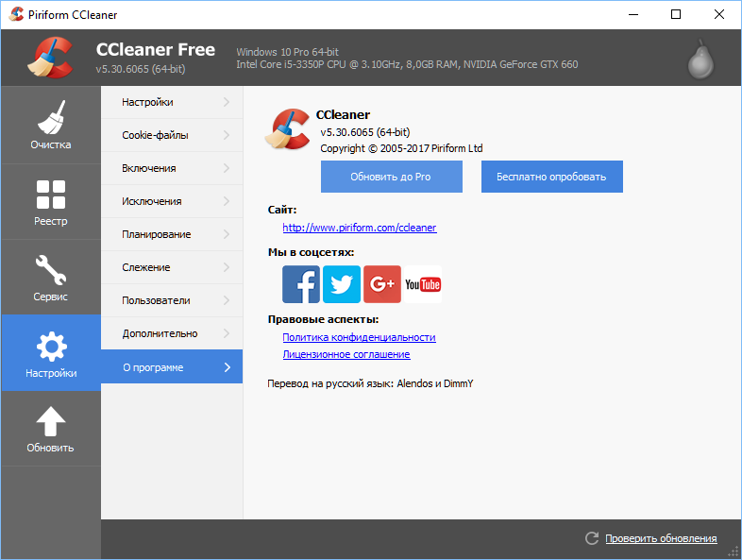Open the Сервис wrench section
Screen dimensions: 742x560
pyautogui.click(x=50, y=278)
